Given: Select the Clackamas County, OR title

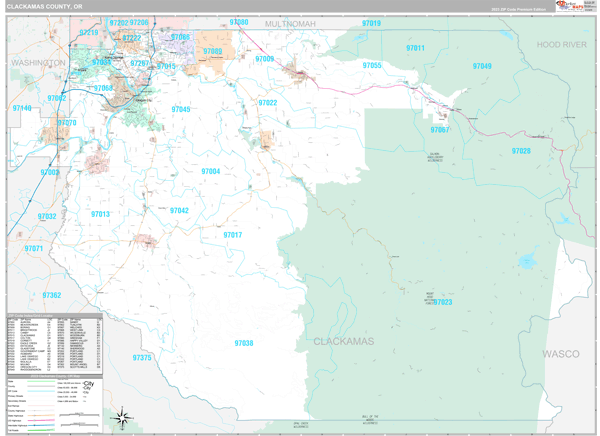Looking at the screenshot, I should [46, 7].
